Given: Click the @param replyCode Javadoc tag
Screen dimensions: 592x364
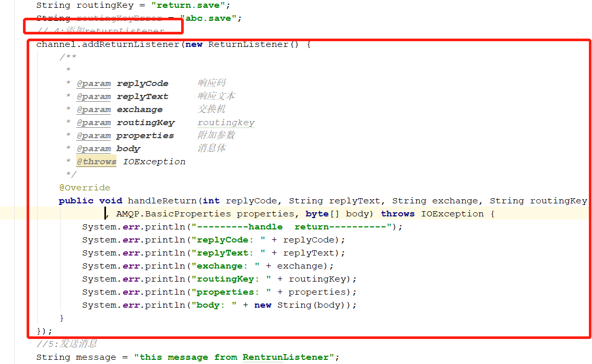Looking at the screenshot, I should (x=93, y=83).
